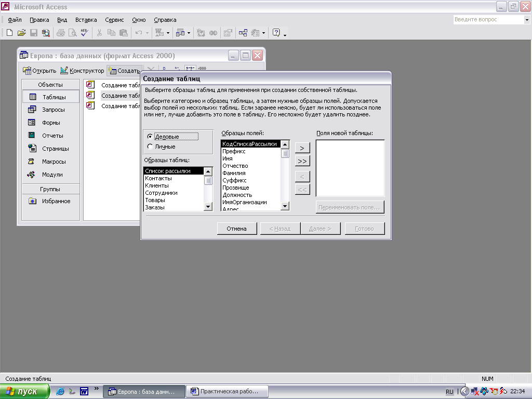Click the пуск Start button
Screen dimensions: 532x399
click(x=25, y=391)
